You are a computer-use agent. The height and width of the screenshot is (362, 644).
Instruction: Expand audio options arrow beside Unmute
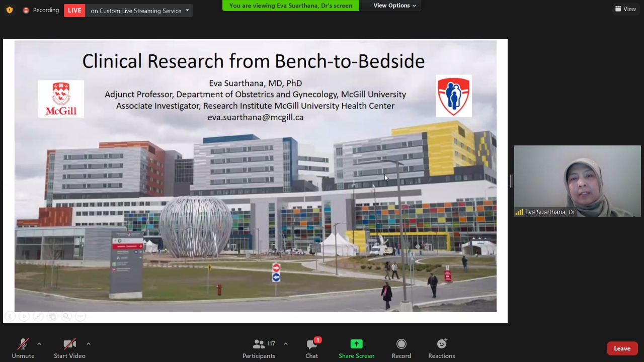point(39,344)
